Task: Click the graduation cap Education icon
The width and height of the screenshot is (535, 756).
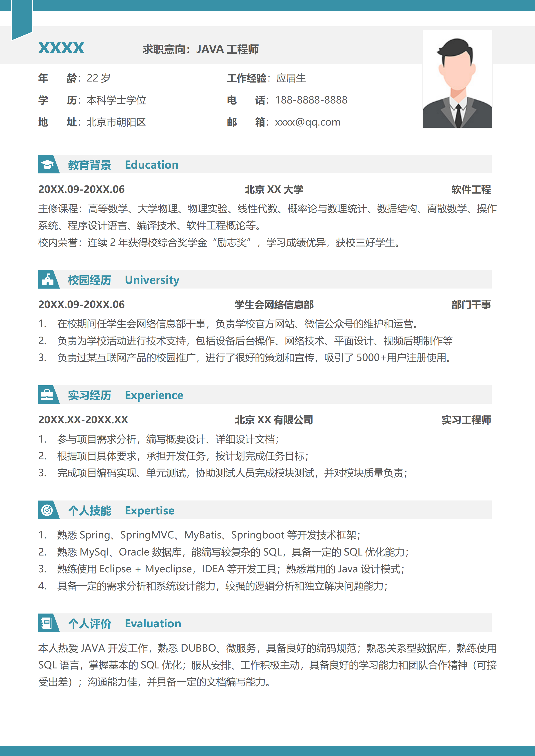Action: click(47, 164)
